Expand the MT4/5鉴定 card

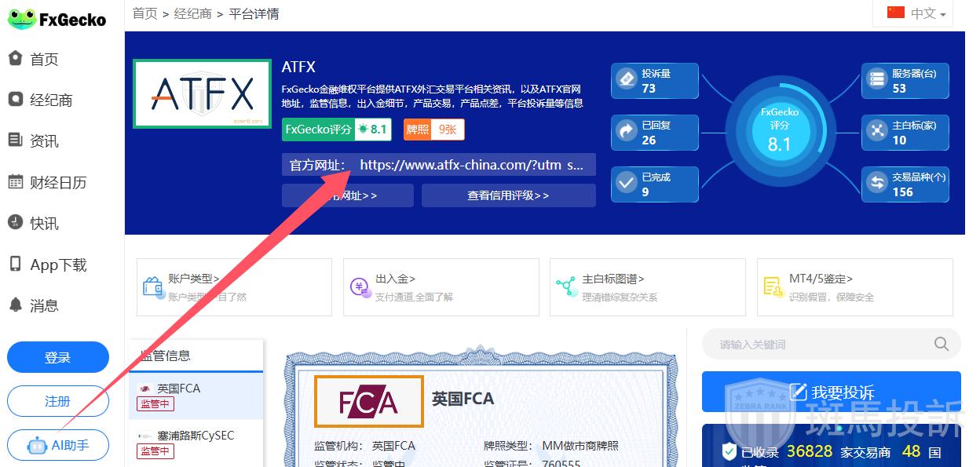coord(854,287)
